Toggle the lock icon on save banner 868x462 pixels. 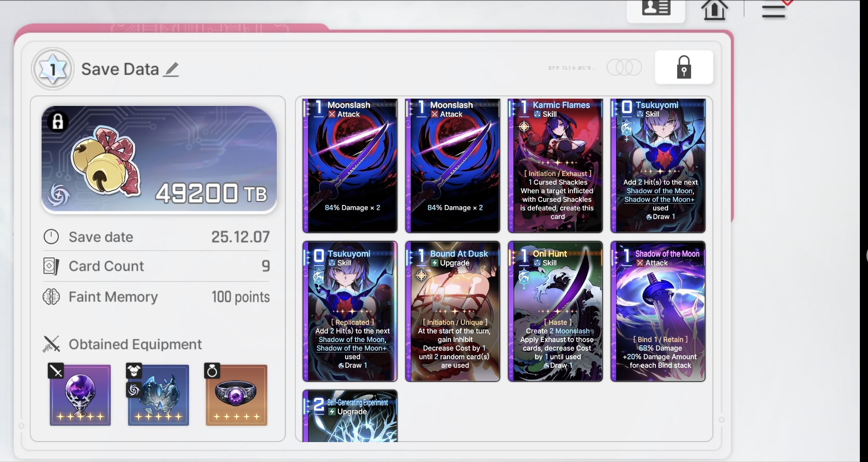(58, 121)
